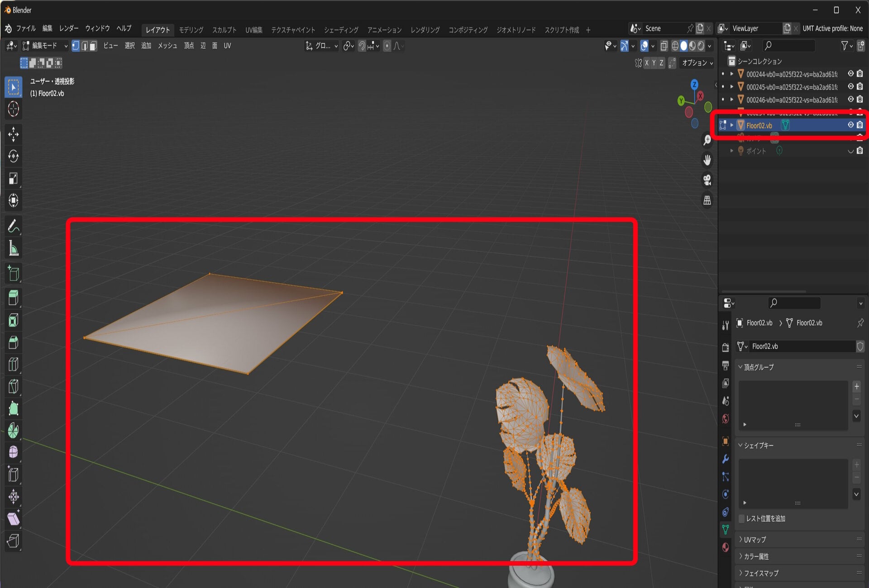The image size is (869, 588).
Task: Switch perspective/orthographic with the grid icon
Action: pyautogui.click(x=707, y=200)
